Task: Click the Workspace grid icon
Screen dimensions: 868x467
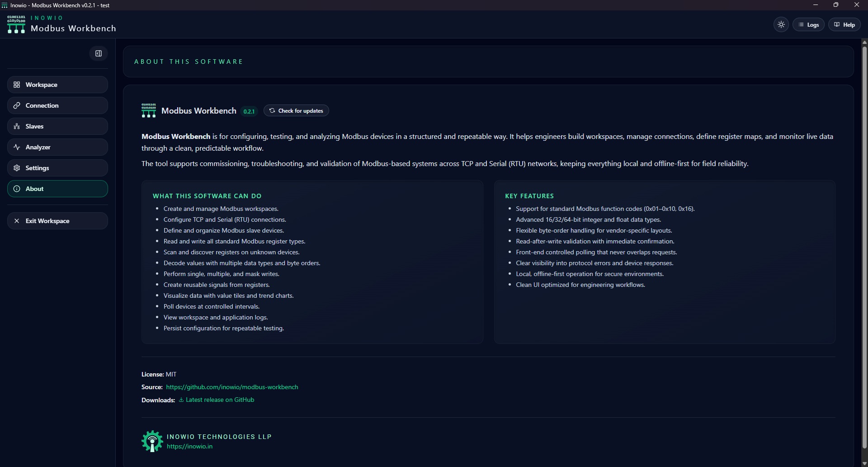Action: (x=17, y=85)
